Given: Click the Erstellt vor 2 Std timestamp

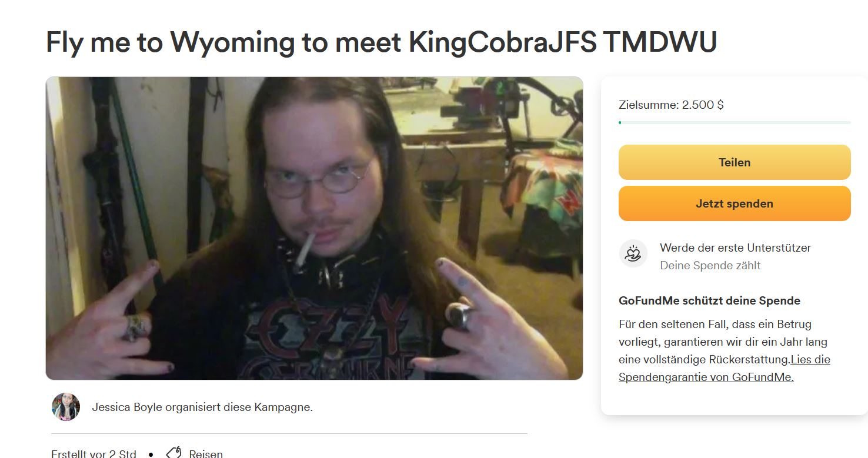Looking at the screenshot, I should click(x=94, y=454).
